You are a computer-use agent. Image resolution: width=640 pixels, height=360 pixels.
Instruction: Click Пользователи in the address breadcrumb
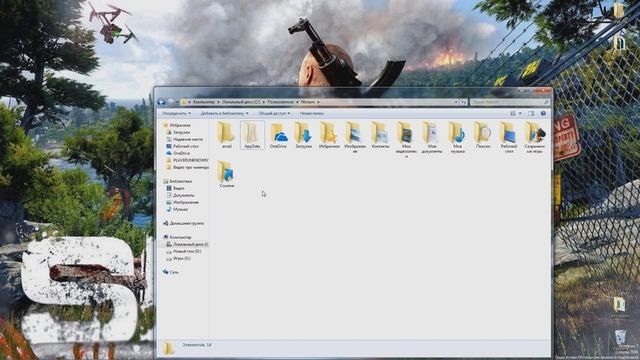point(280,102)
